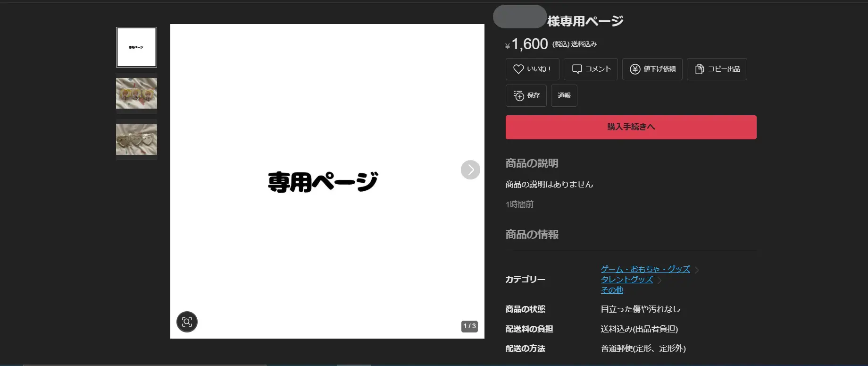
Task: Click the 1/3 image counter badge
Action: click(x=469, y=326)
